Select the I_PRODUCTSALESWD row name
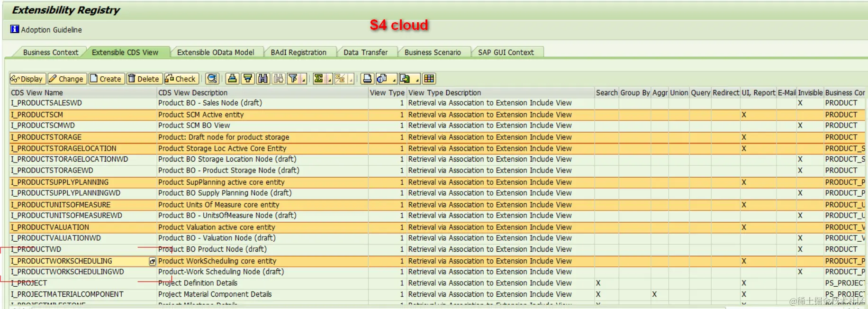868x309 pixels. pos(83,103)
